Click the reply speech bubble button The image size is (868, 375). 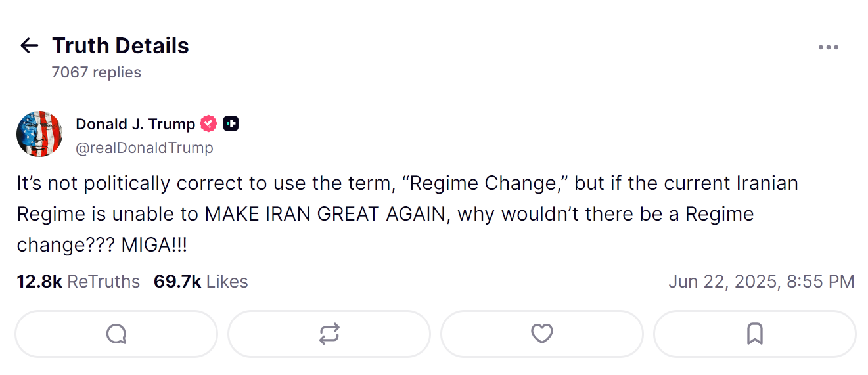click(x=116, y=334)
